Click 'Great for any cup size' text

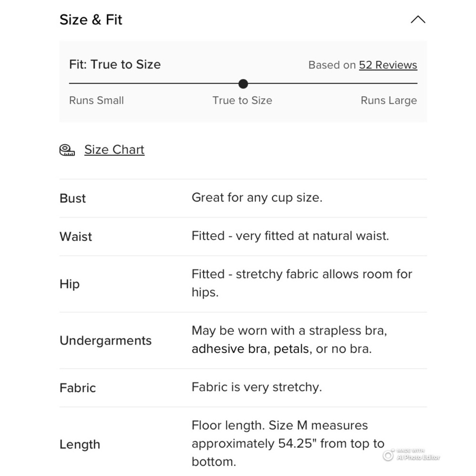(x=257, y=198)
